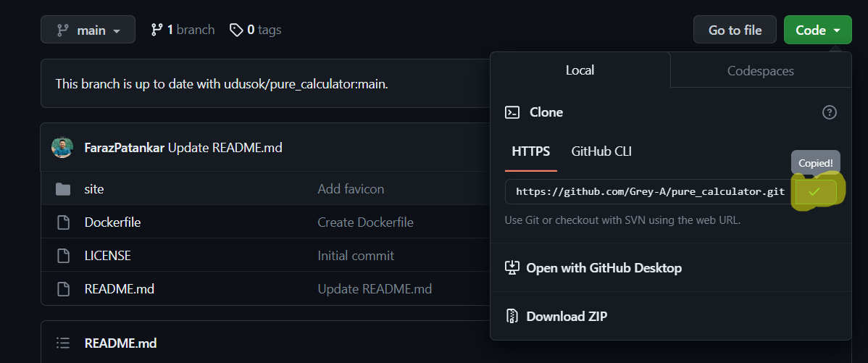Open the Dockerfile file
868x363 pixels.
click(x=112, y=222)
